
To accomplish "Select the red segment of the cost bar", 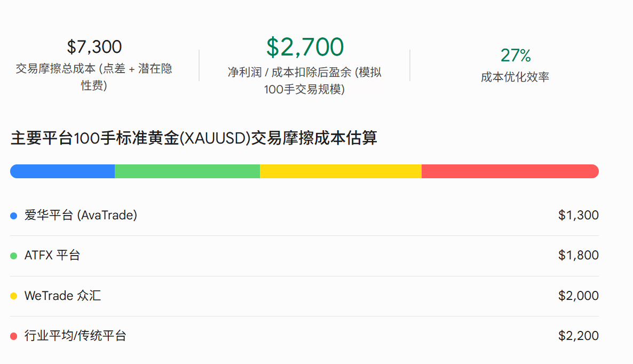I will click(510, 171).
